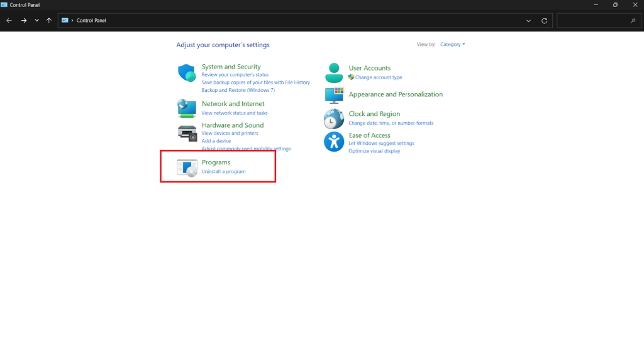
Task: Open Network and Internet heading link
Action: [x=233, y=104]
